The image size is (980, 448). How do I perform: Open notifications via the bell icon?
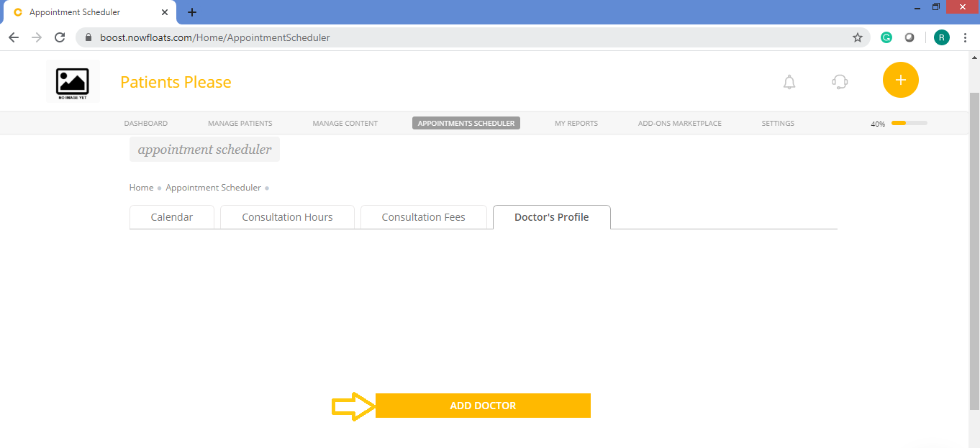(x=789, y=81)
